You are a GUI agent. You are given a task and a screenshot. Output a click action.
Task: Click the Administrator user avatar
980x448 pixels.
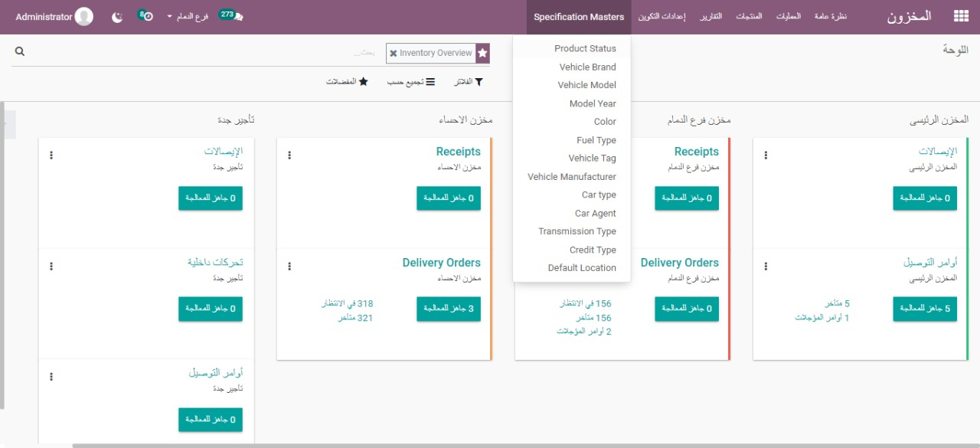point(84,17)
